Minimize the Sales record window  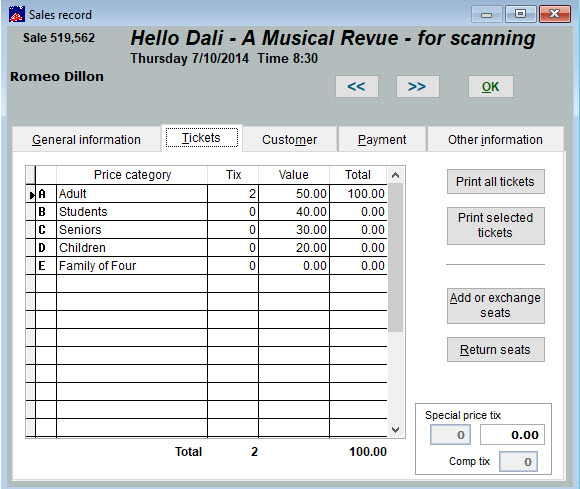tap(486, 14)
